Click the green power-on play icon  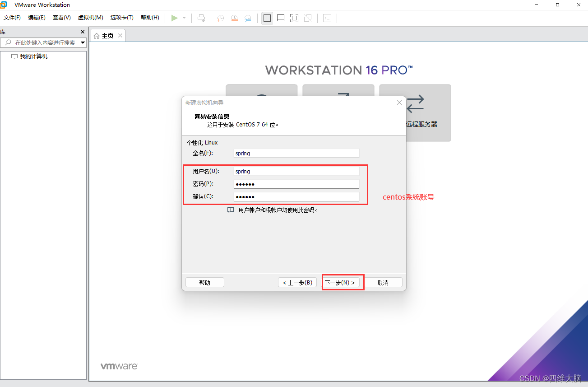pos(174,18)
